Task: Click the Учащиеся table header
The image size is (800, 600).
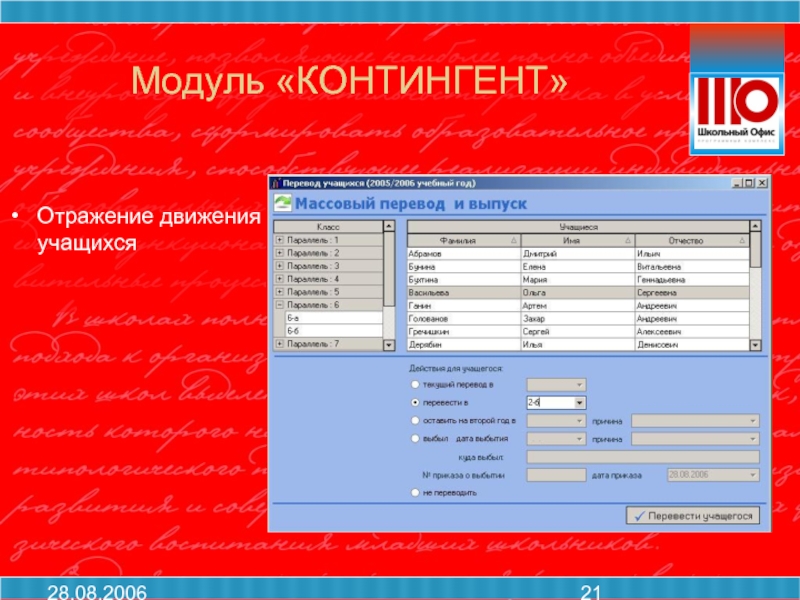Action: (x=578, y=227)
